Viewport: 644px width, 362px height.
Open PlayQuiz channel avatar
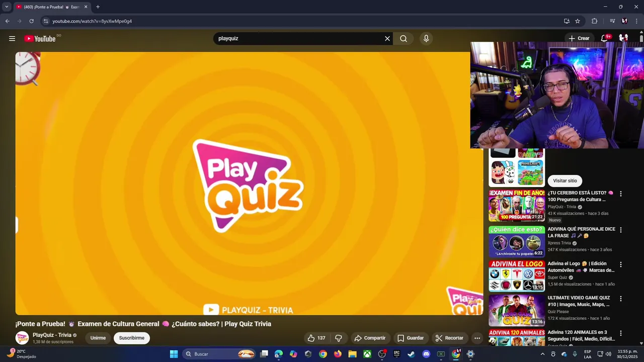click(x=22, y=338)
